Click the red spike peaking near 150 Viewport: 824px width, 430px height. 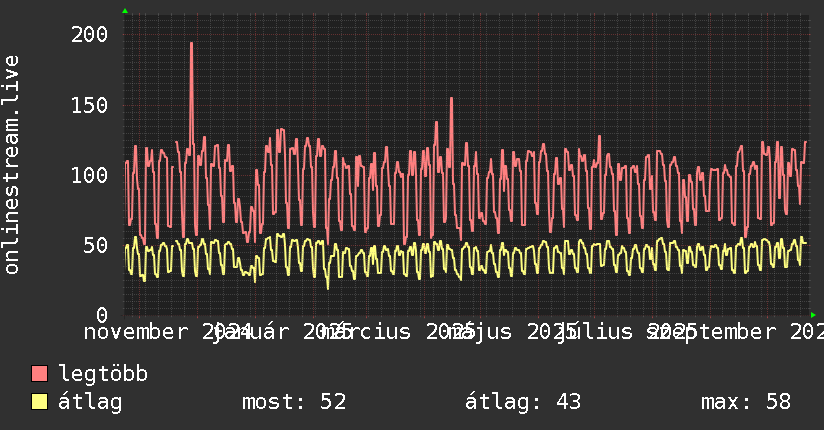451,99
